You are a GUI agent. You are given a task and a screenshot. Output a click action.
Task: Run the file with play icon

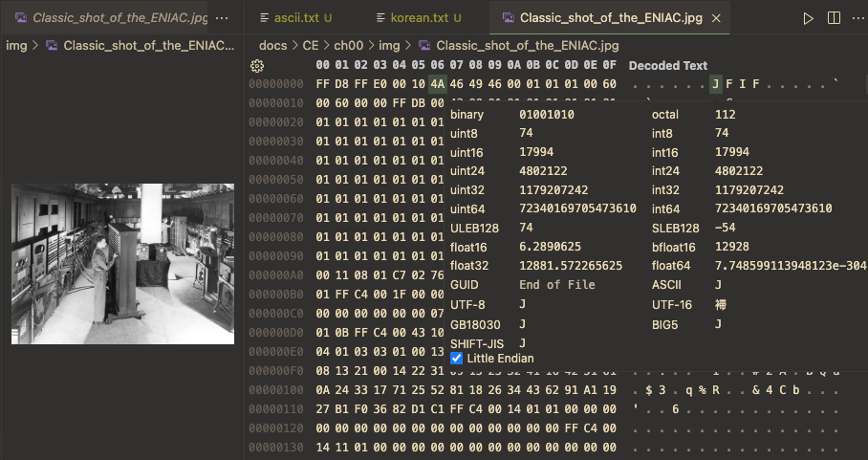coord(808,18)
